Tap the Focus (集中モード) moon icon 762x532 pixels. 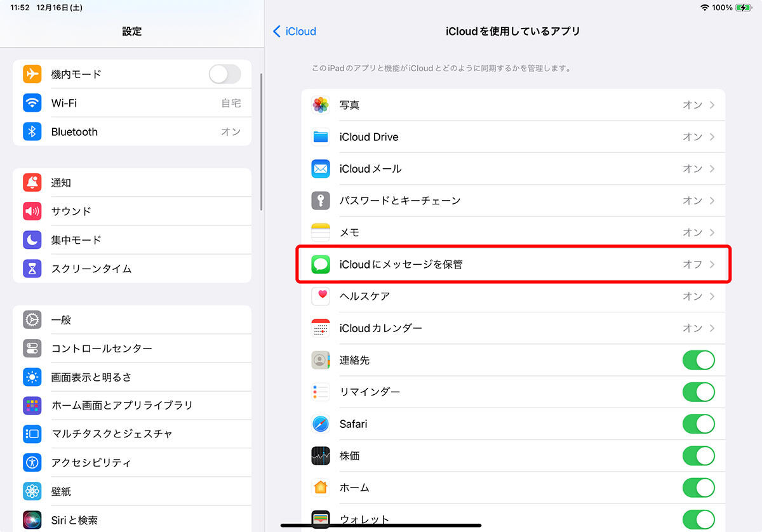click(x=32, y=240)
